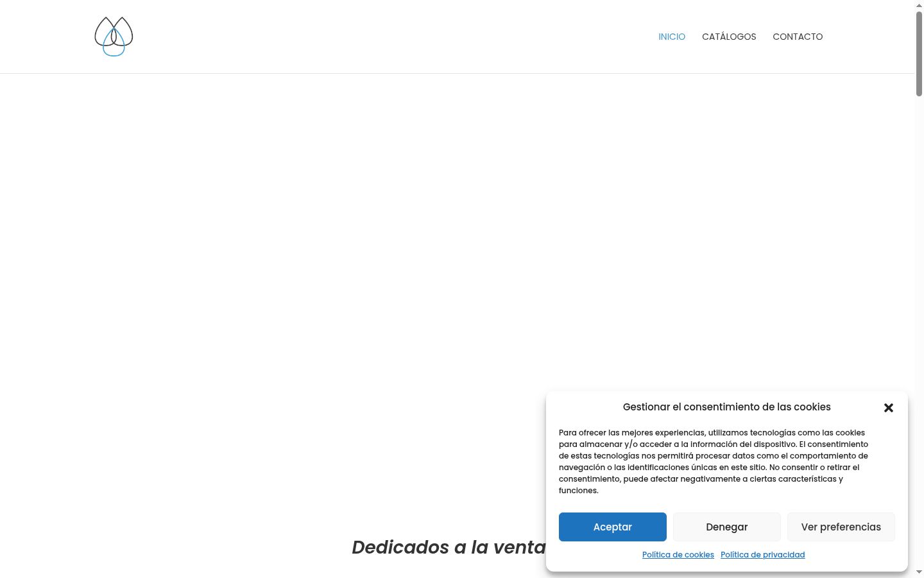Open Ver preferencias cookie settings
The image size is (924, 578).
841,527
